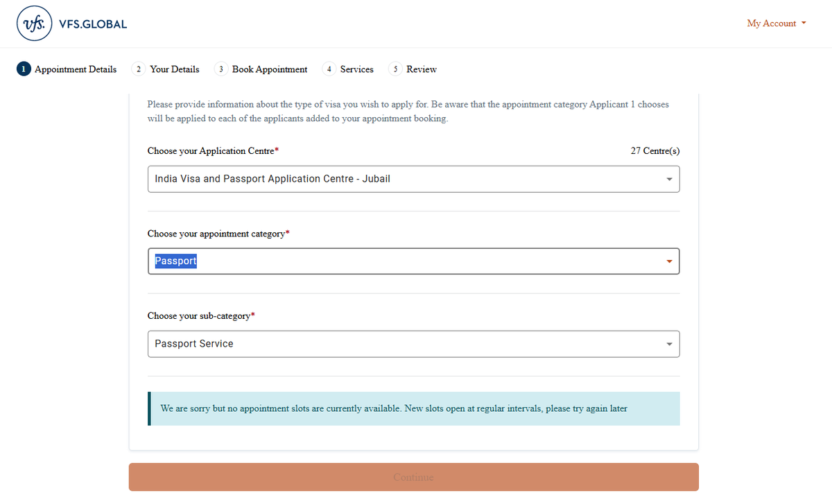Open the sub-category dropdown showing Passport Service
This screenshot has width=832, height=504.
click(413, 344)
